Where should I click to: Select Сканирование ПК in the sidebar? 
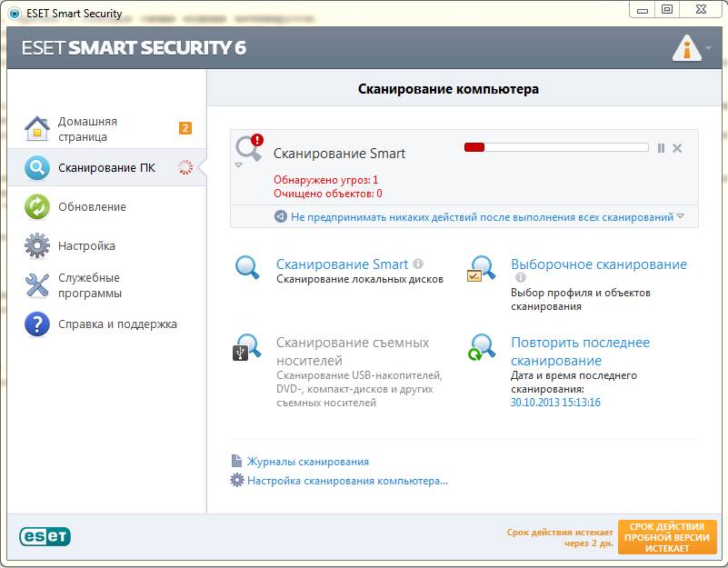(106, 167)
